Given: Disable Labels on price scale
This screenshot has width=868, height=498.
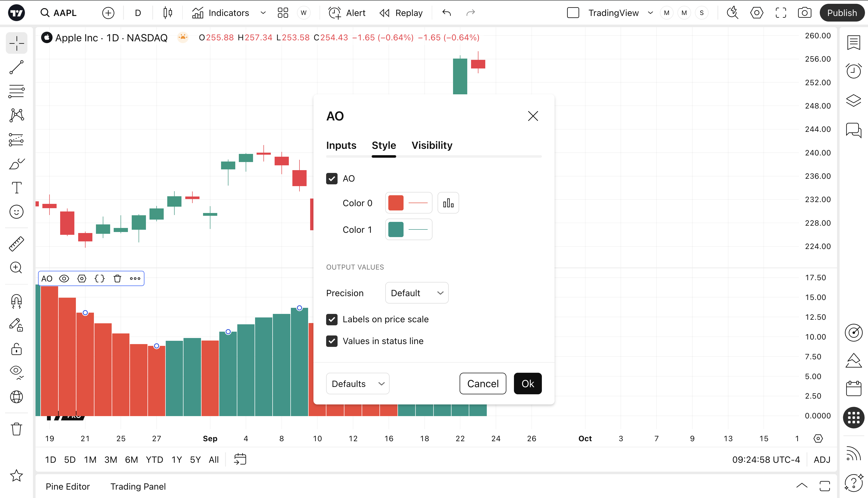Looking at the screenshot, I should (332, 319).
